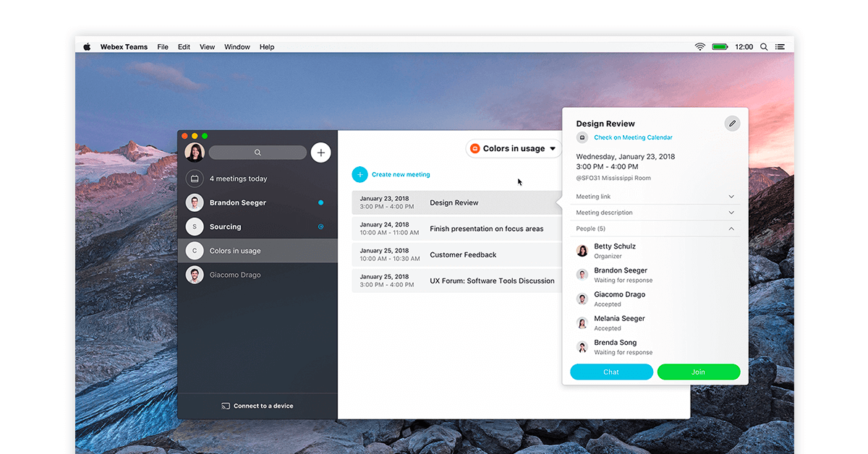The width and height of the screenshot is (868, 454).
Task: Click Brenda Song's avatar in the People list
Action: point(582,347)
